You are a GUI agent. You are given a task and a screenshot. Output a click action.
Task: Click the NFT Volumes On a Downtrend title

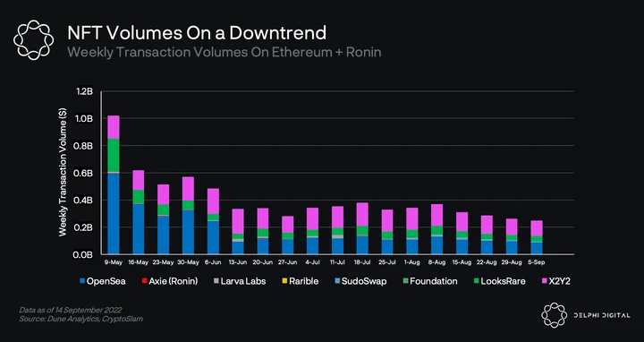197,33
